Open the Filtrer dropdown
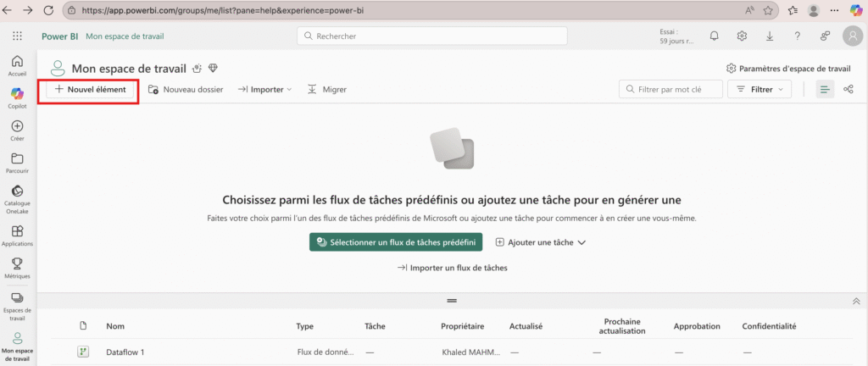The height and width of the screenshot is (366, 868). pos(759,89)
